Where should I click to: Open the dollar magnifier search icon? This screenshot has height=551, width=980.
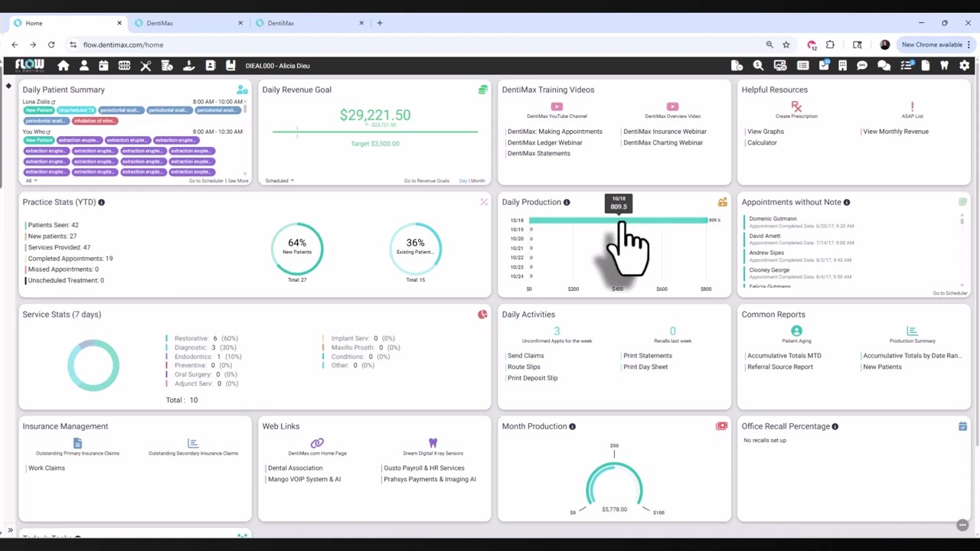(x=758, y=66)
